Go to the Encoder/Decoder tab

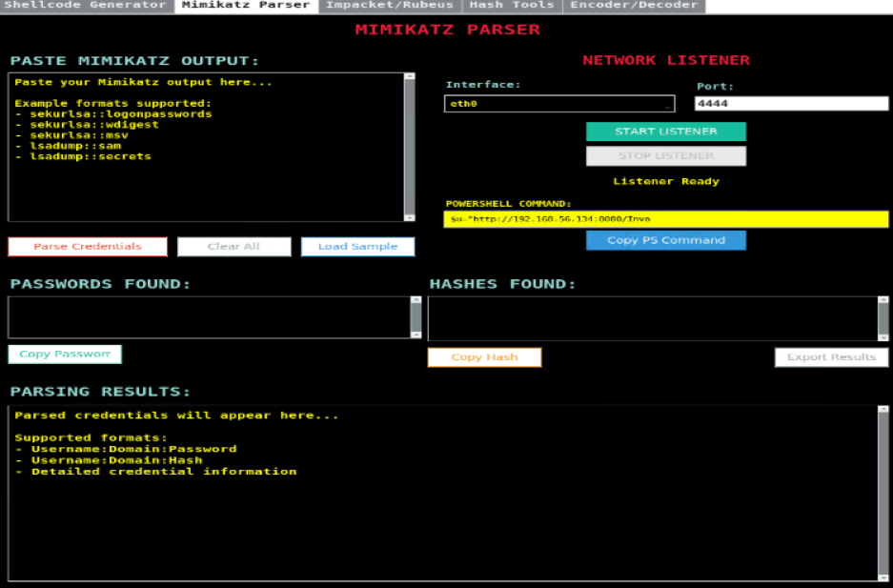633,6
